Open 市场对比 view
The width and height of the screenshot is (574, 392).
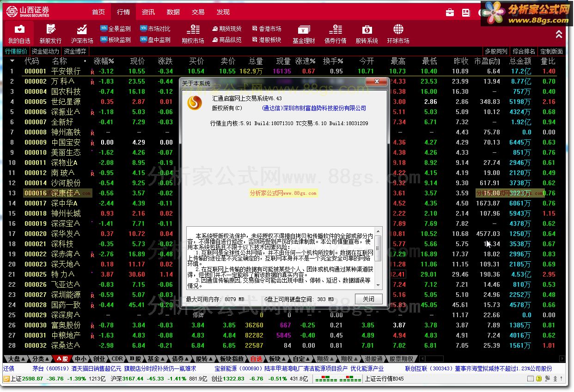tap(155, 29)
